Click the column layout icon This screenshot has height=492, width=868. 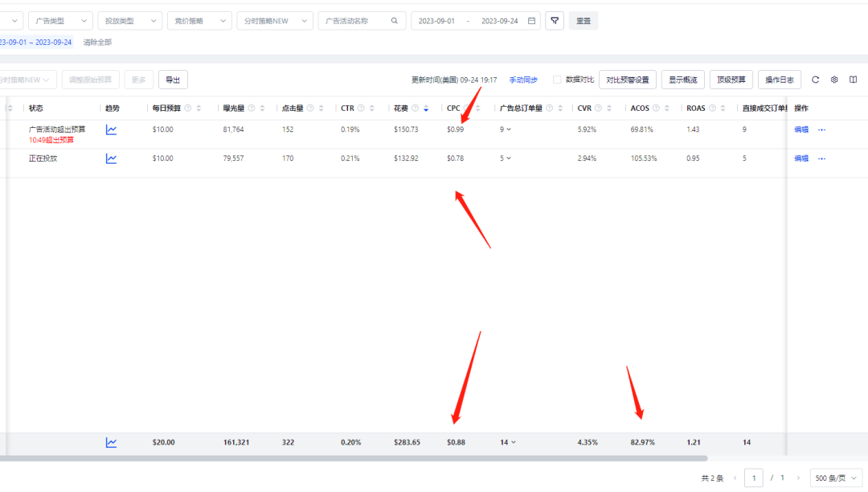pos(854,80)
